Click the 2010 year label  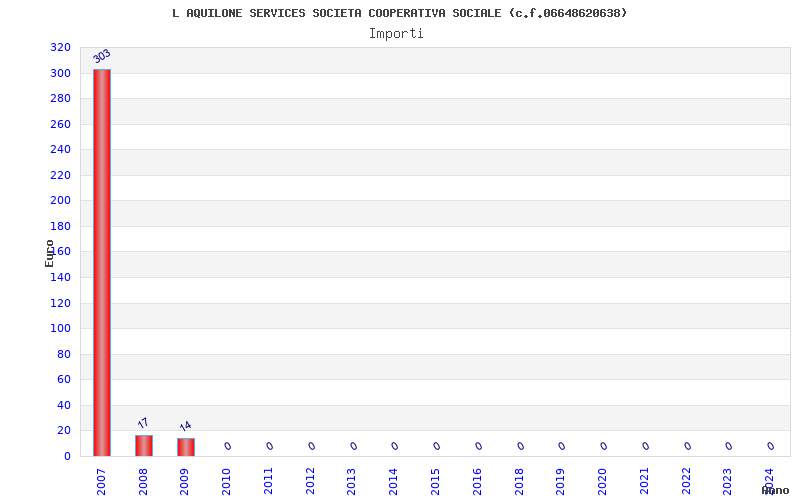(227, 482)
